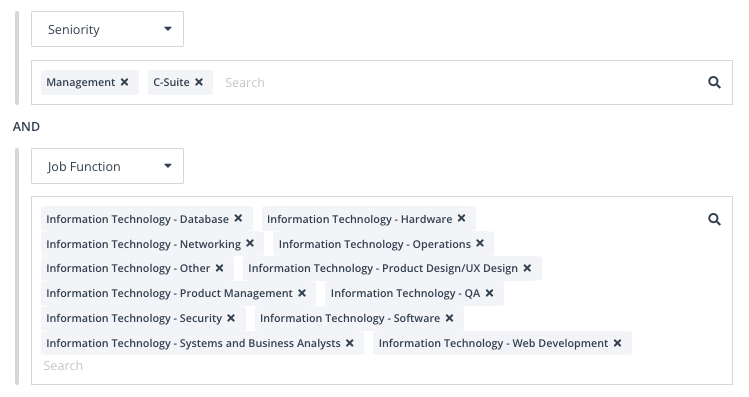Select the Information Technology - Other label
749x397 pixels.
click(128, 268)
